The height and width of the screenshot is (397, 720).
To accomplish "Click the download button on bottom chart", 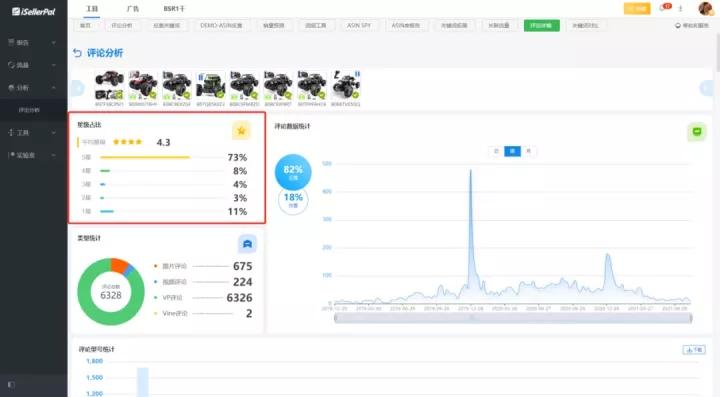I will pos(694,350).
